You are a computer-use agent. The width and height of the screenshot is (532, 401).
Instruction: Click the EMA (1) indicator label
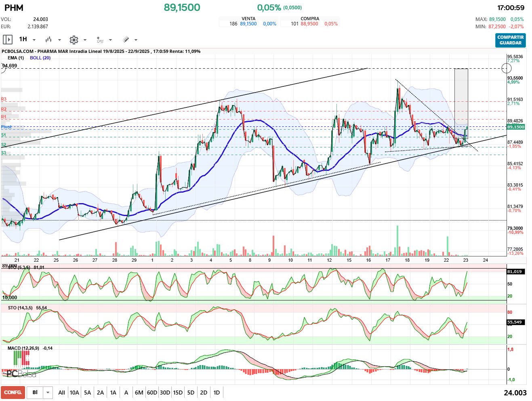coord(16,58)
